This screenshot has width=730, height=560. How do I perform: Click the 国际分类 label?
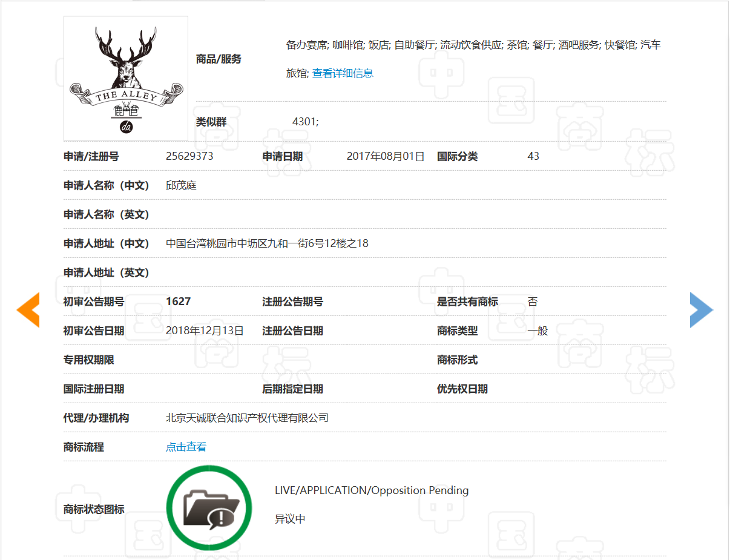tap(458, 156)
